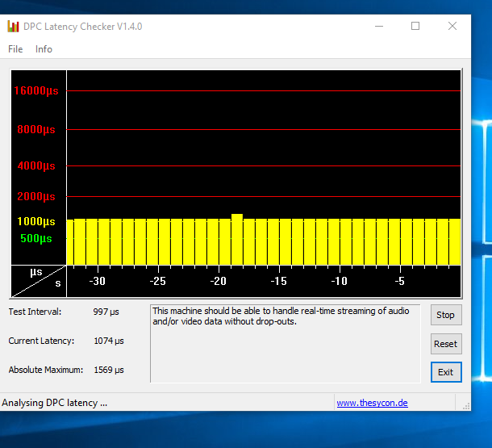Click the Exit button
This screenshot has height=448, width=492.
click(446, 372)
